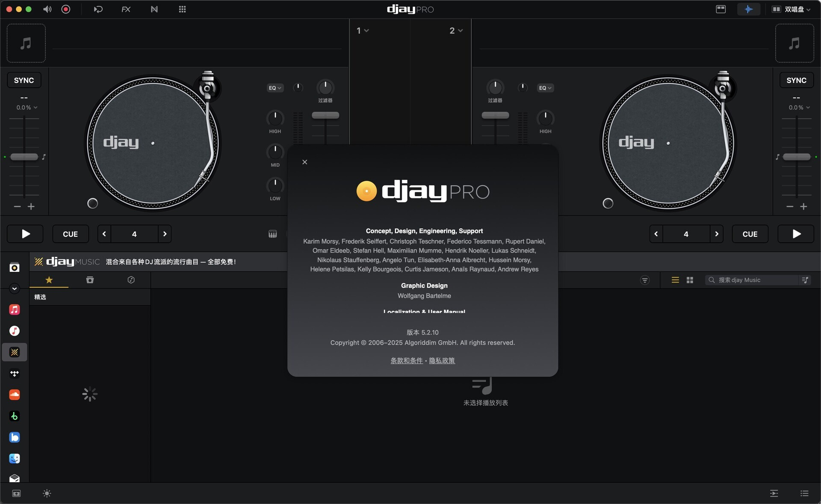
Task: Toggle the Neural Mix 'N' icon
Action: click(154, 9)
